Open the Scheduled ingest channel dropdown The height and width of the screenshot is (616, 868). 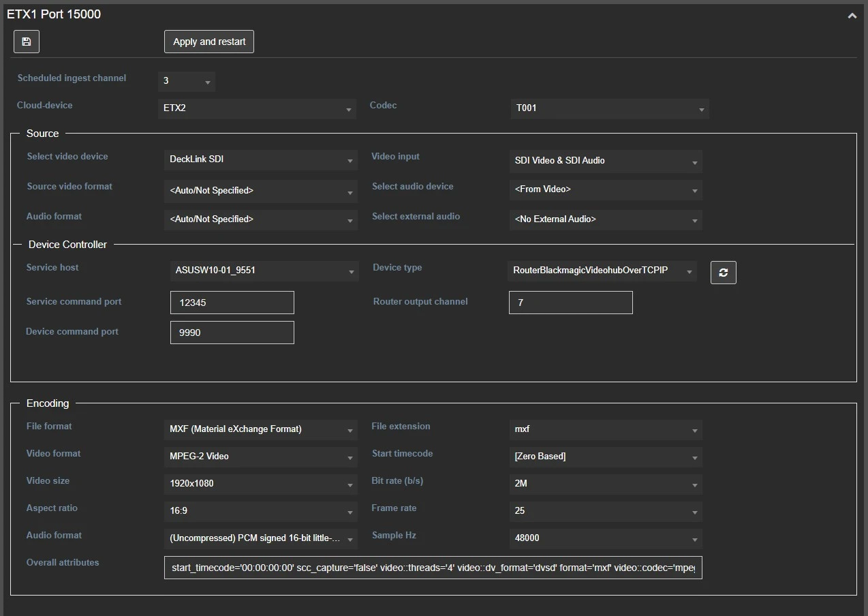[x=186, y=81]
